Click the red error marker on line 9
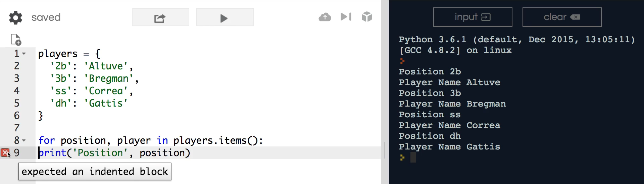 coord(5,153)
